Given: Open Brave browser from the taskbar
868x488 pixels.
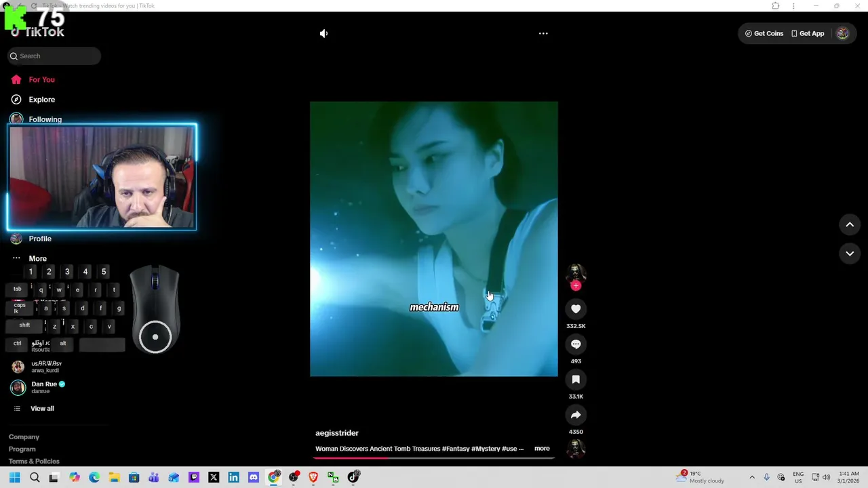Looking at the screenshot, I should [x=313, y=478].
